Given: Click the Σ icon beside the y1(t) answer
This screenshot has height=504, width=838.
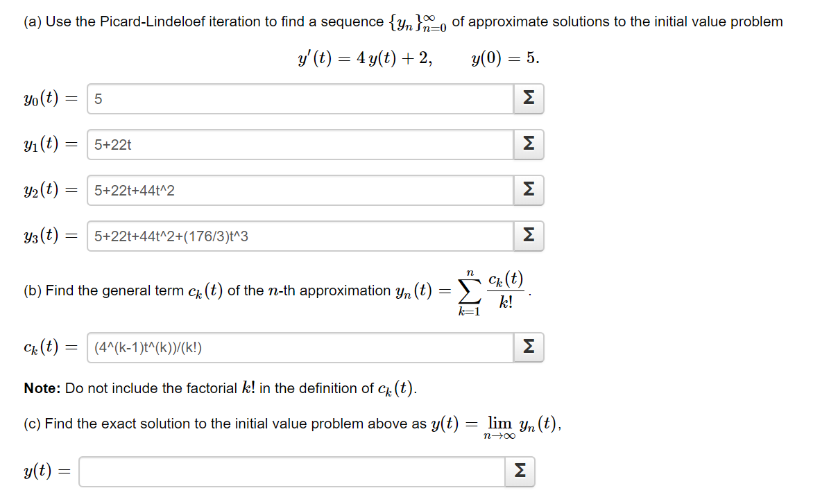Looking at the screenshot, I should tap(528, 144).
